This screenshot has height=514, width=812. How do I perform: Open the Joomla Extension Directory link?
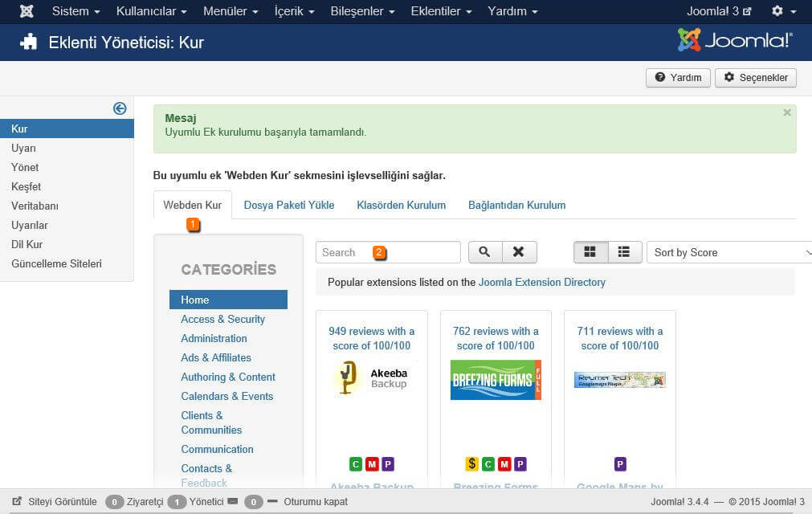coord(541,282)
